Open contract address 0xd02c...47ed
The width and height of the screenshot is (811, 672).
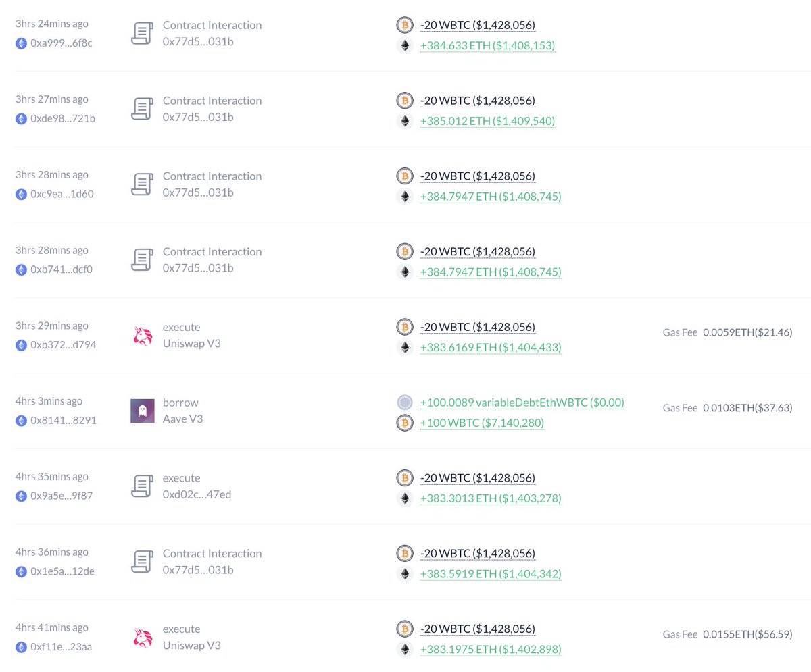(197, 494)
